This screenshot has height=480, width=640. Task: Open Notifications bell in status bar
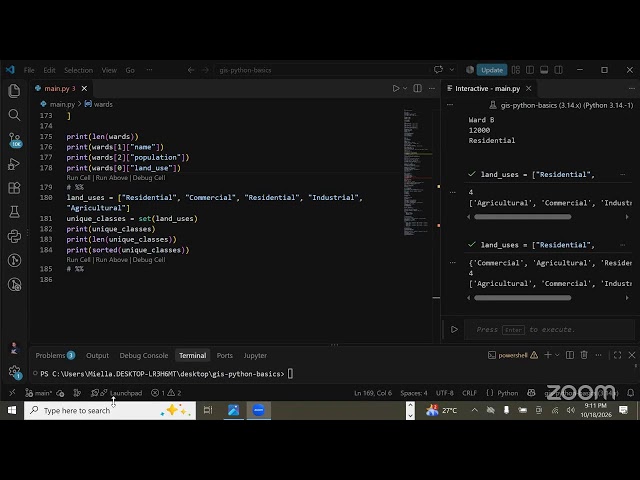[x=631, y=393]
